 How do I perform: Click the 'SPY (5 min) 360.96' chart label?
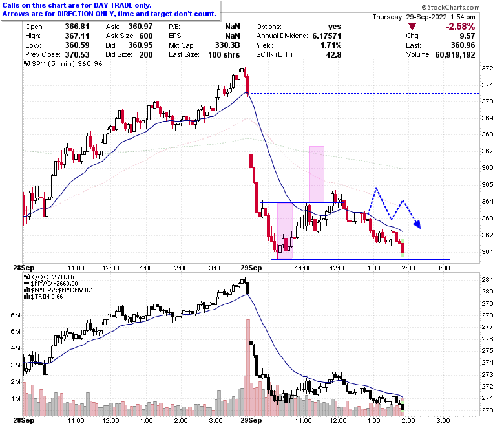[x=67, y=63]
